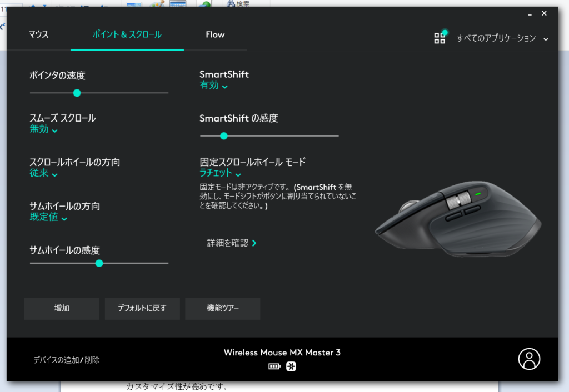Expand すべてのアプリケーション dropdown
569x392 pixels.
502,38
